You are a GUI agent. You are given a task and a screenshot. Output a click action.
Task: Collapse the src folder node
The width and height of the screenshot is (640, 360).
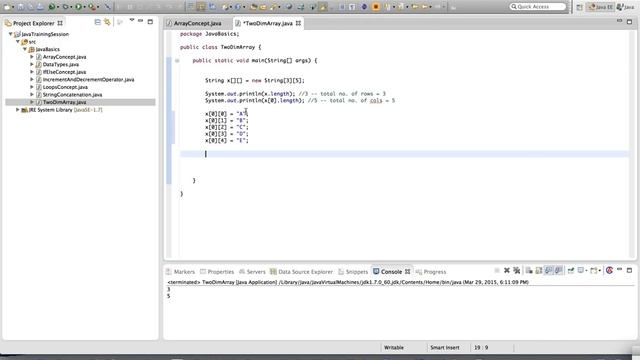(x=18, y=42)
